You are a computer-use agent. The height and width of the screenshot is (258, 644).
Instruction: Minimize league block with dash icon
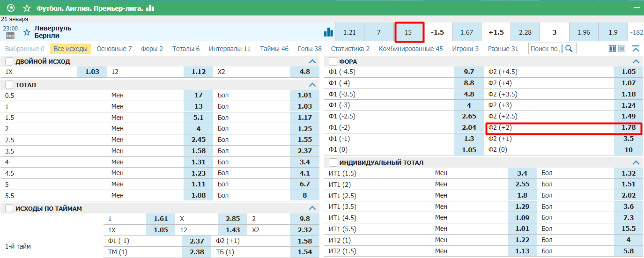pyautogui.click(x=636, y=8)
